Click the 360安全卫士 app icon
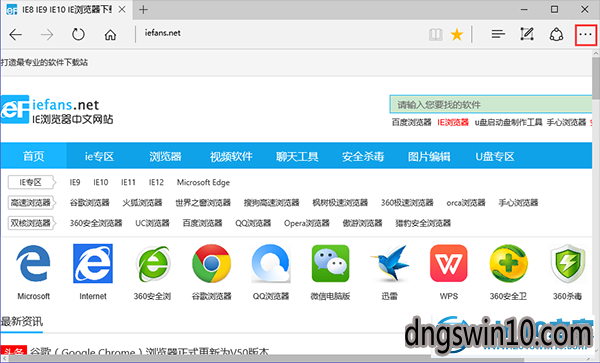This screenshot has width=600, height=363. [x=508, y=264]
